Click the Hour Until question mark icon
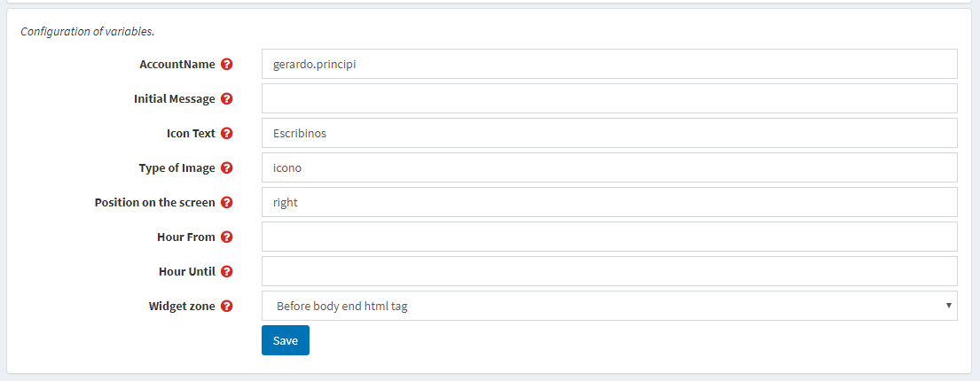Image resolution: width=980 pixels, height=381 pixels. click(227, 272)
